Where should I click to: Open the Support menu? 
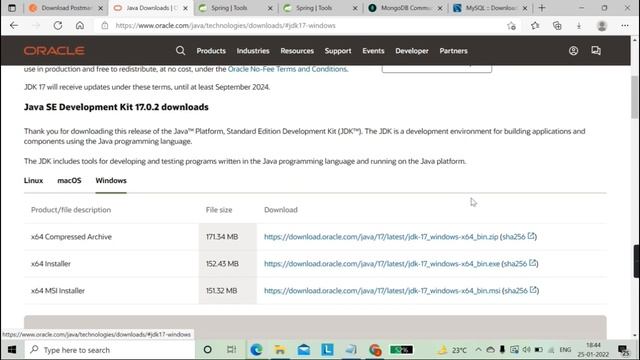[x=338, y=51]
